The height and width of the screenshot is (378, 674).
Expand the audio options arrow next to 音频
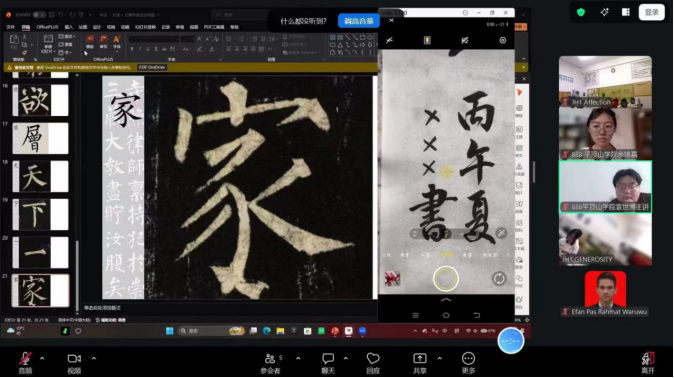[42, 358]
